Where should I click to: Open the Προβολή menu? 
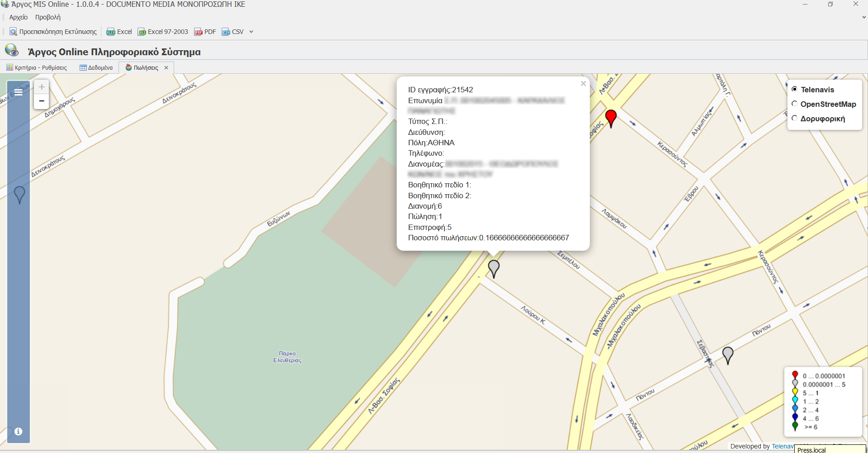point(48,17)
